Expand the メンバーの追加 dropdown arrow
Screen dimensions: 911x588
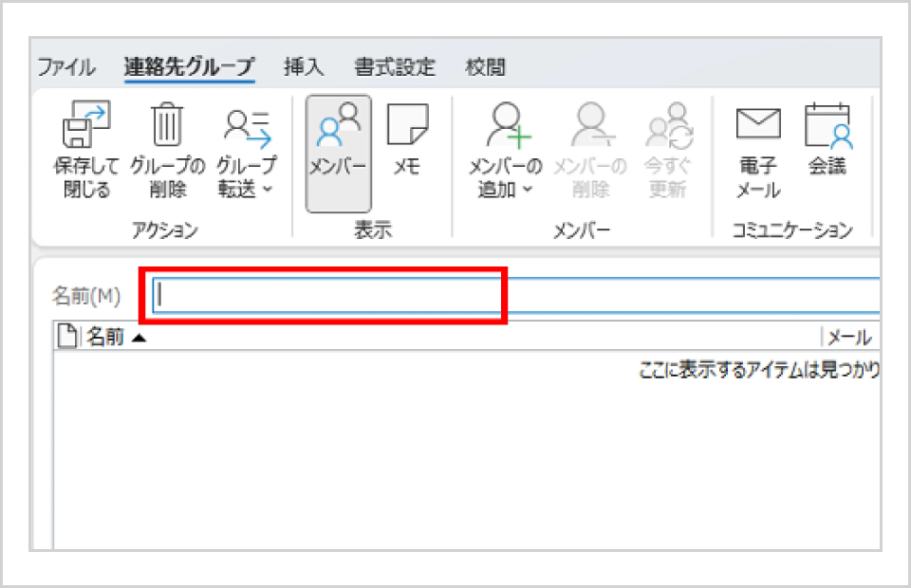(528, 190)
